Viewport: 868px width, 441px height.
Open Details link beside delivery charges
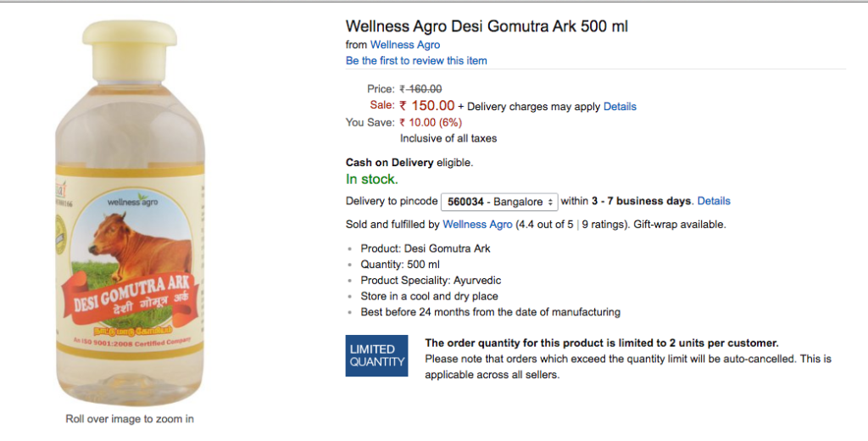click(x=620, y=107)
